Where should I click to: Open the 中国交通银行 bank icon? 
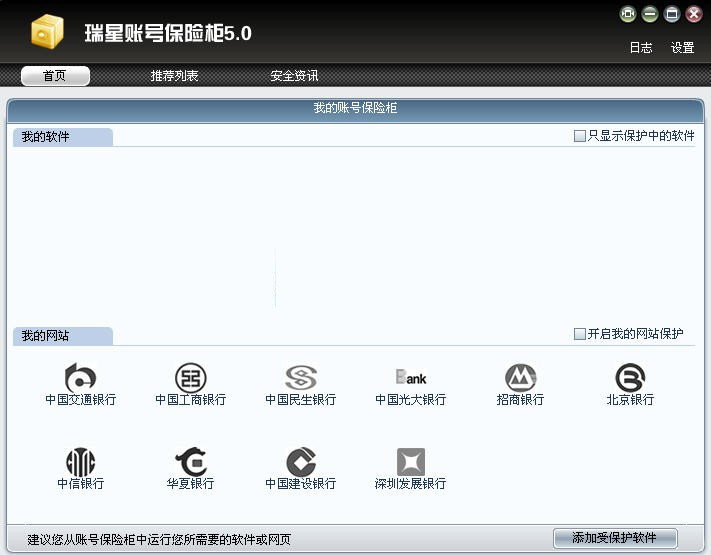[x=80, y=378]
